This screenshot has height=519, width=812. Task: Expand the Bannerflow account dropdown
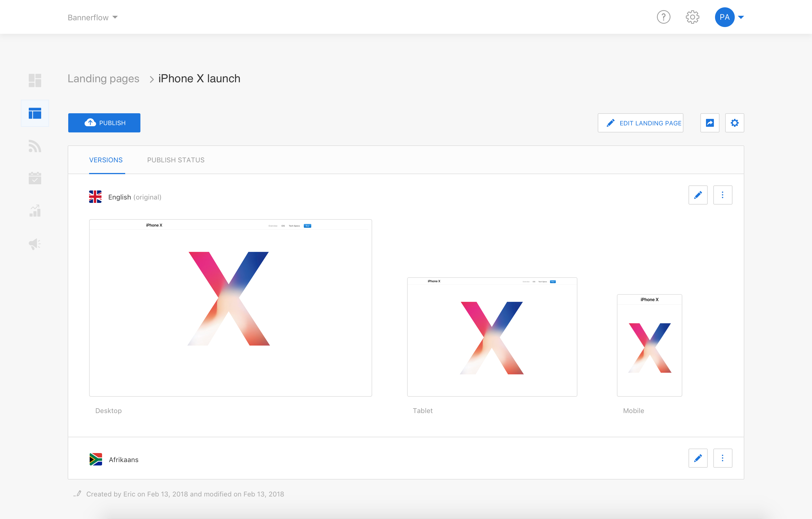(x=92, y=17)
